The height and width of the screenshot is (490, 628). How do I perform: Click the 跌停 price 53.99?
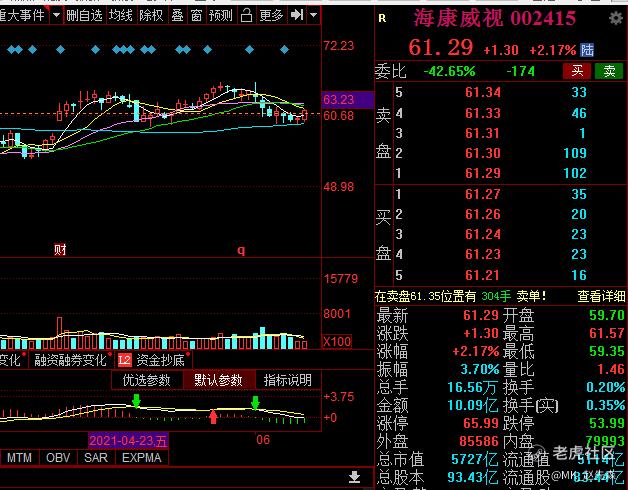(x=607, y=423)
